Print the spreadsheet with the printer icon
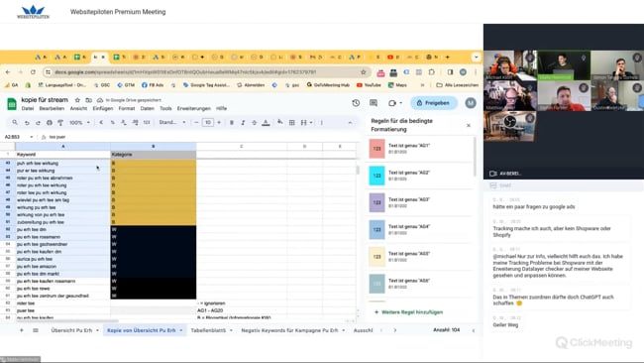 (50, 123)
